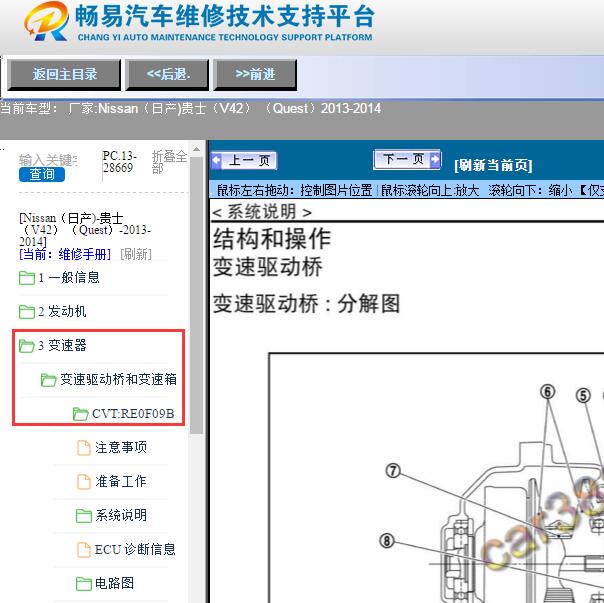
Task: Click the 当前：维修手册 link
Action: (x=65, y=254)
